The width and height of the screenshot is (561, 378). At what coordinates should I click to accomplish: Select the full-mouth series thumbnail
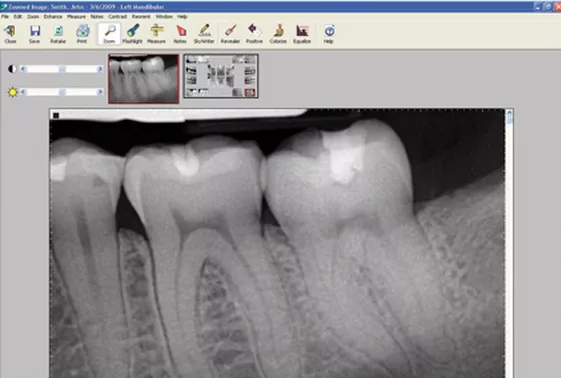[x=221, y=76]
